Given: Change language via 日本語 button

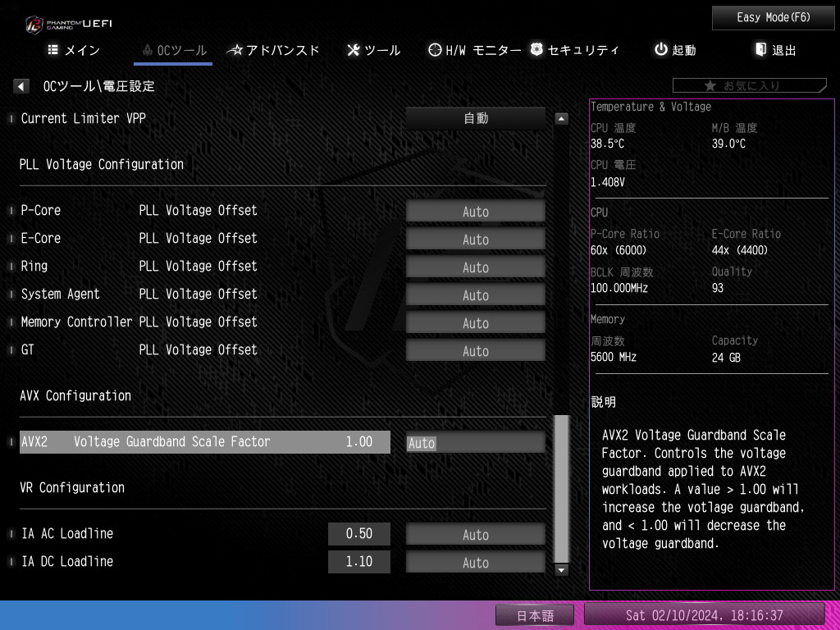Looking at the screenshot, I should [535, 615].
